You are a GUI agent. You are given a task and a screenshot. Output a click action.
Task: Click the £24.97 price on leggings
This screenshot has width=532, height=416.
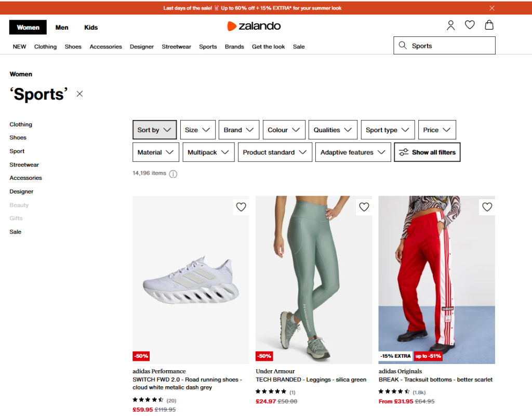point(266,401)
